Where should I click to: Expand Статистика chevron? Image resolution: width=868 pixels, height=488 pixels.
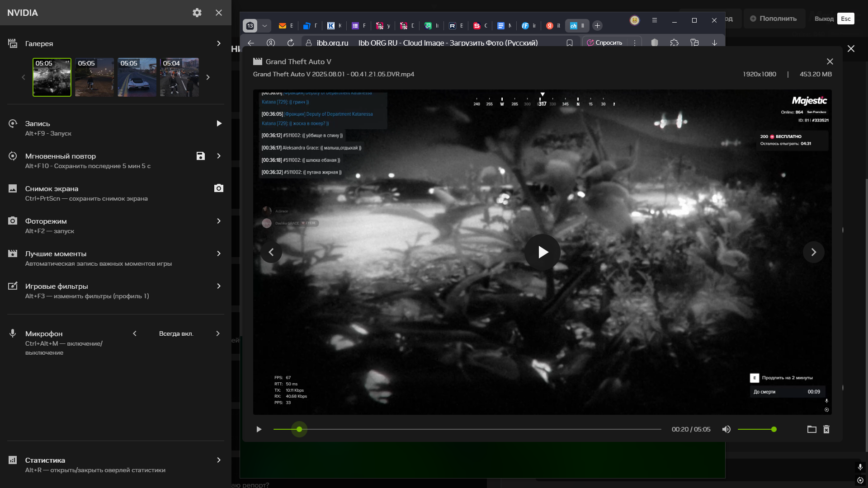tap(219, 460)
